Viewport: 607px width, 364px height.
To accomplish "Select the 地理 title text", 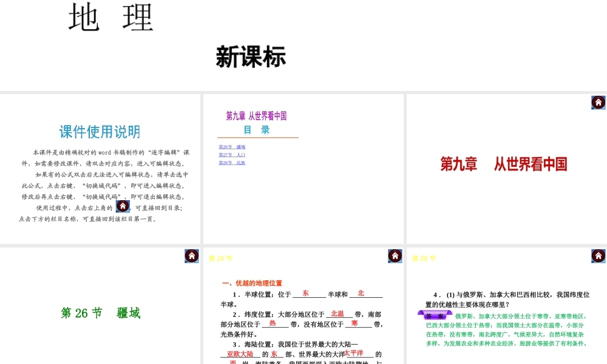I will point(111,17).
